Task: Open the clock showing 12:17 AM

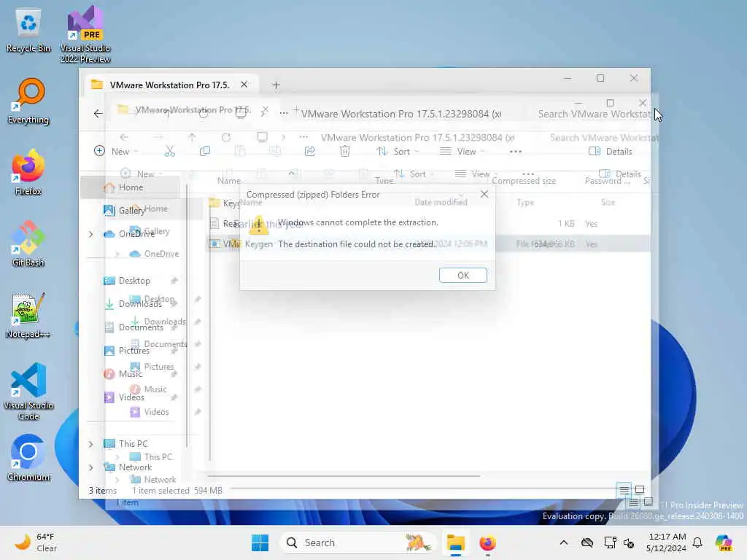Action: point(665,542)
